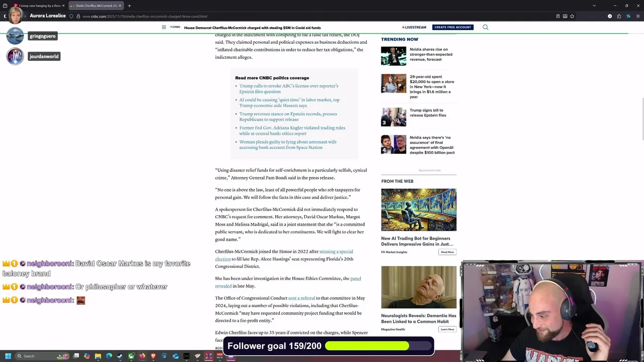Click Nvidia shares rise story thumbnail
644x362 pixels.
[x=393, y=56]
